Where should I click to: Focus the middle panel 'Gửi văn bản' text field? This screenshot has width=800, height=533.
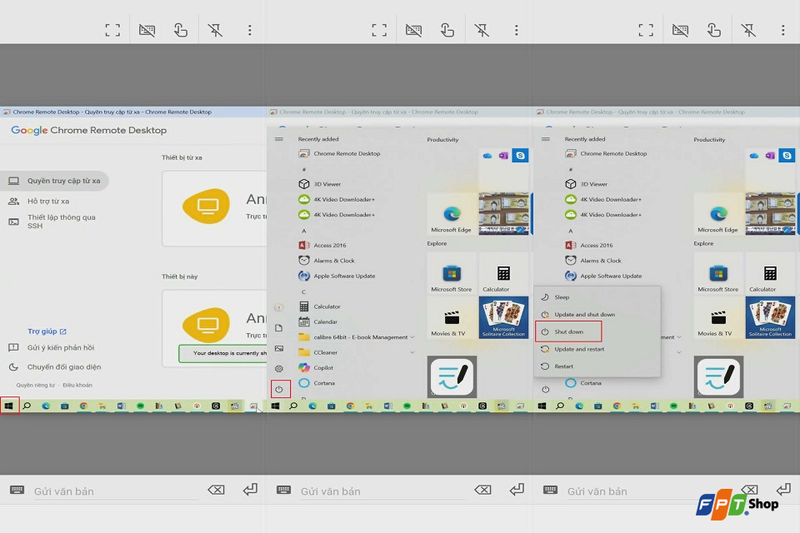click(x=382, y=492)
